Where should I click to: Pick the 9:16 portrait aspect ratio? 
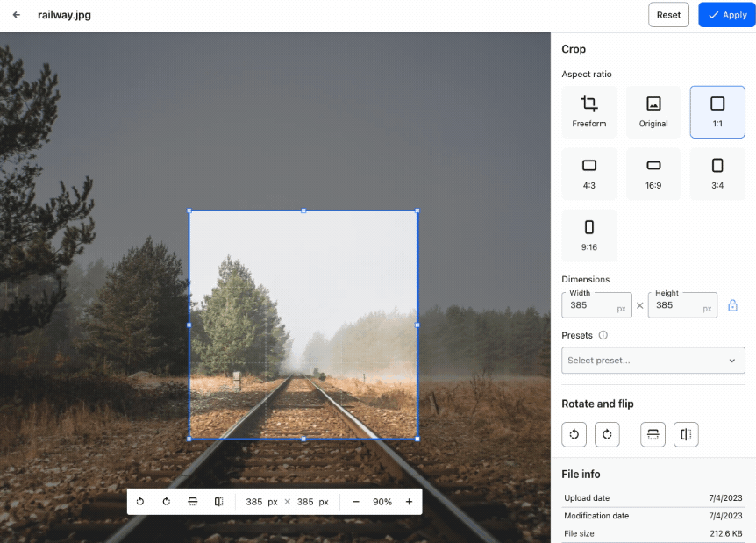(x=589, y=235)
